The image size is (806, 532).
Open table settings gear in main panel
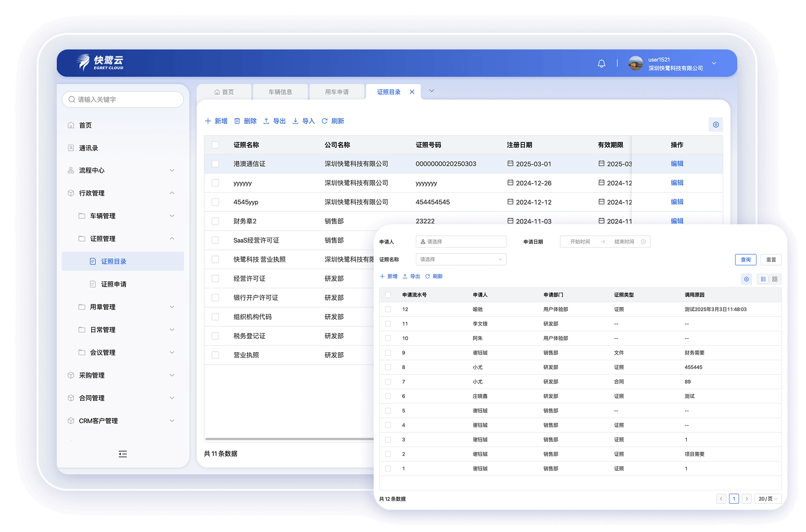(715, 125)
